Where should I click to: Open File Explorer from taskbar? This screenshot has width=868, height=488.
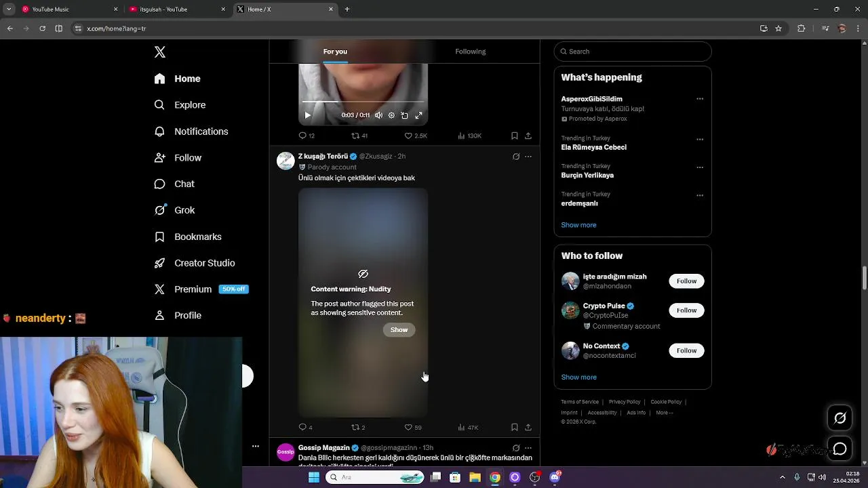tap(475, 477)
